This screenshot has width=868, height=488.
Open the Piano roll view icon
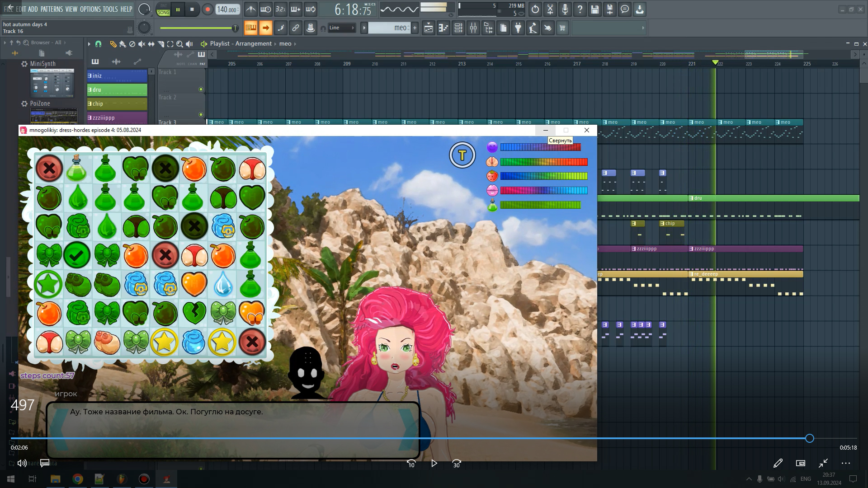[x=443, y=28]
